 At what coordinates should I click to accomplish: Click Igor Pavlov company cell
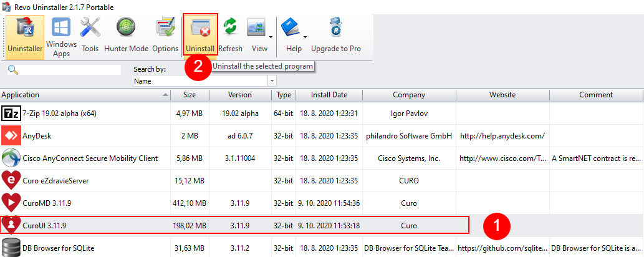(x=409, y=114)
